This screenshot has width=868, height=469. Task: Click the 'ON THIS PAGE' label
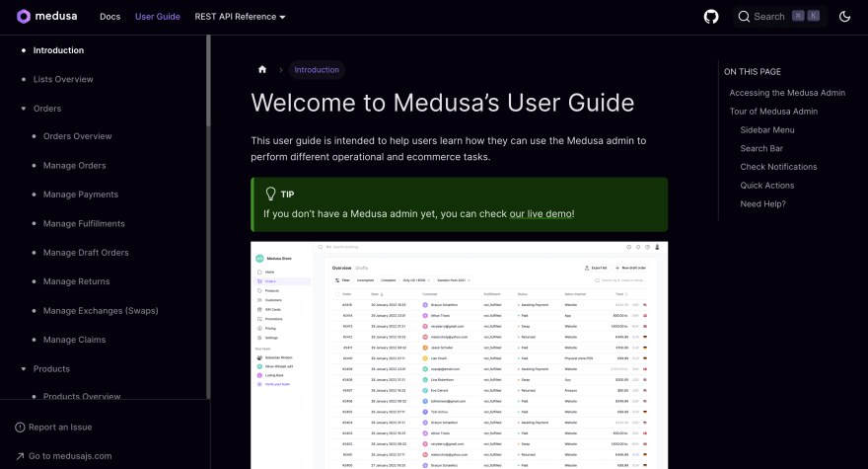click(x=753, y=72)
